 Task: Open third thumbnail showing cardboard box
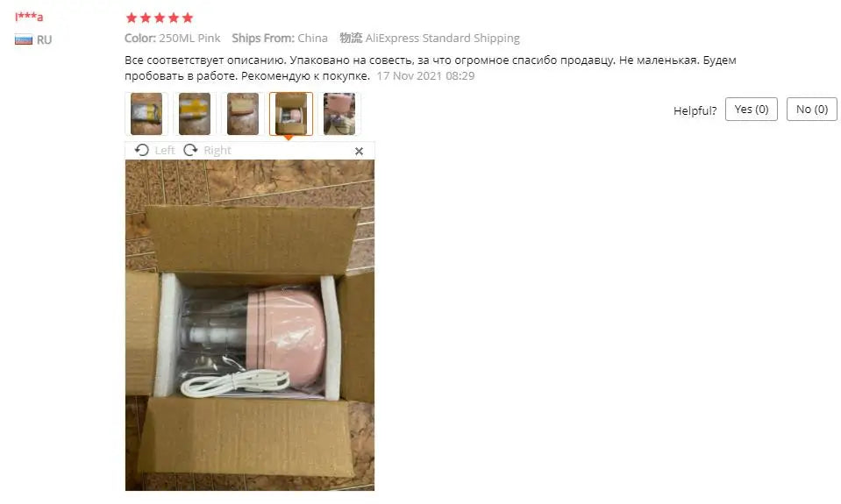[x=243, y=114]
